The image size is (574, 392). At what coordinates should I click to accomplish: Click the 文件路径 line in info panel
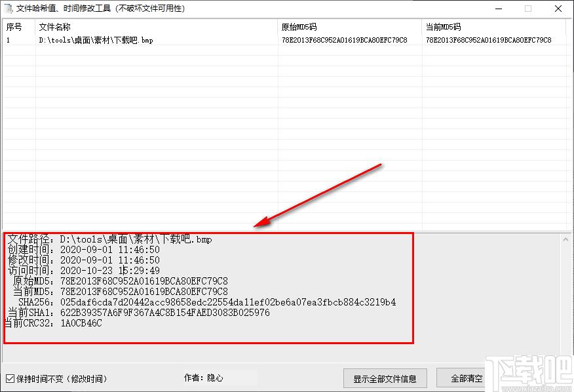click(x=110, y=239)
